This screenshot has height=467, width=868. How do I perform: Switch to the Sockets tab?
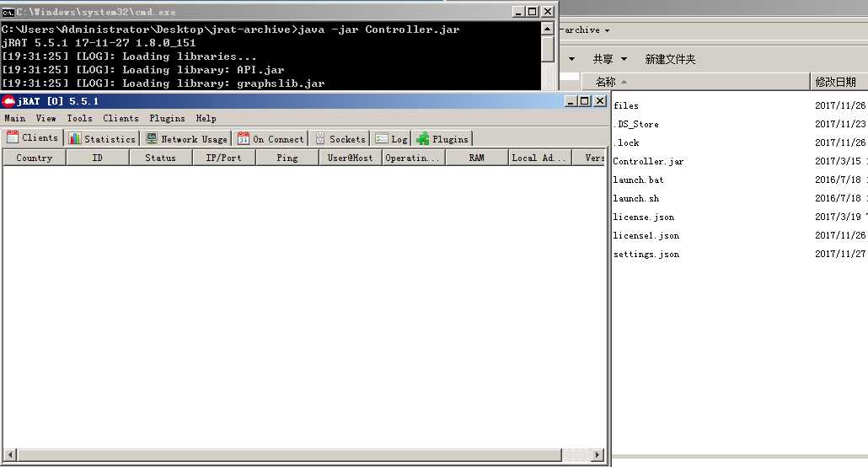(340, 138)
